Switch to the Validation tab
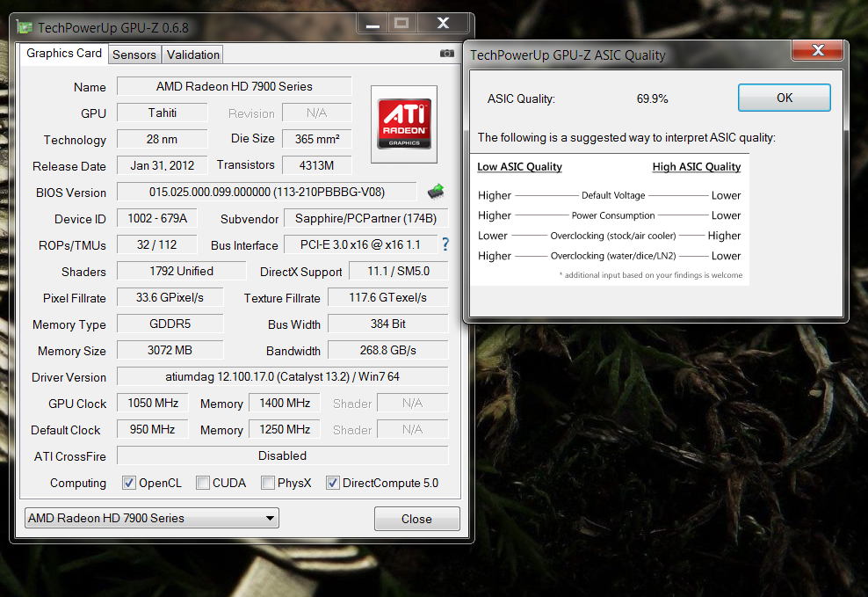Screen dimensions: 868x597 click(x=193, y=55)
